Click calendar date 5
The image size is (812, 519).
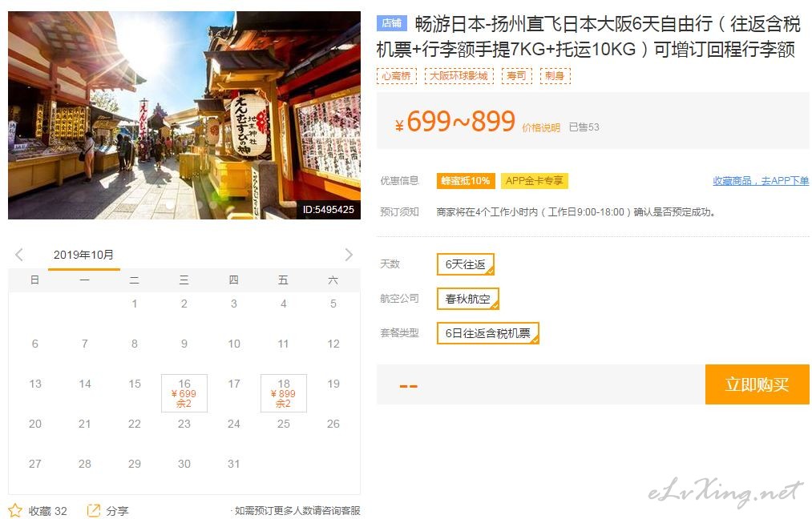[x=333, y=304]
